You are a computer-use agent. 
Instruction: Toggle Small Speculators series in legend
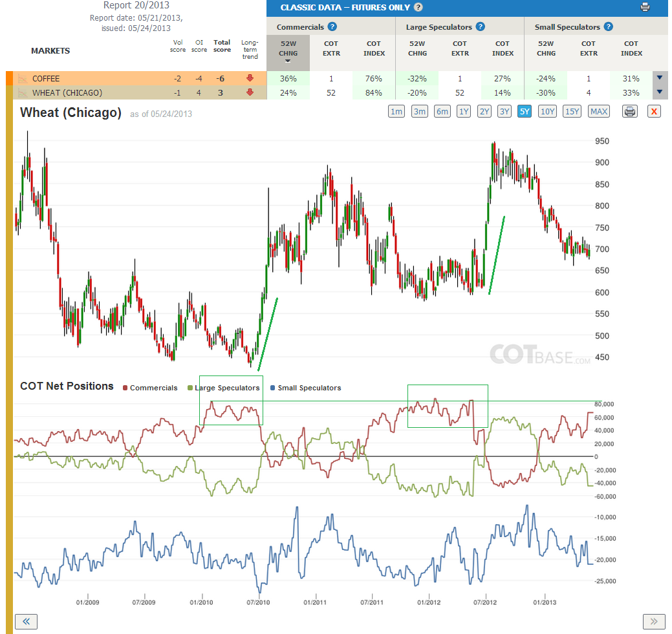[305, 388]
